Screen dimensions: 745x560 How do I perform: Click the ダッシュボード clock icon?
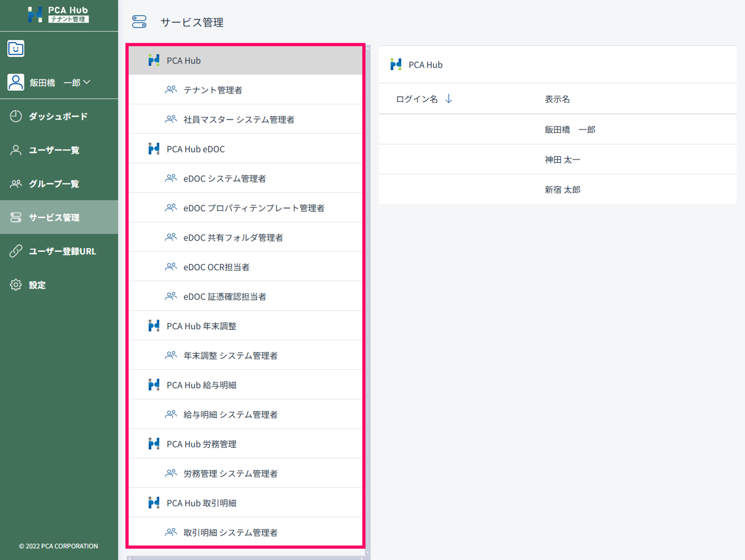tap(15, 116)
